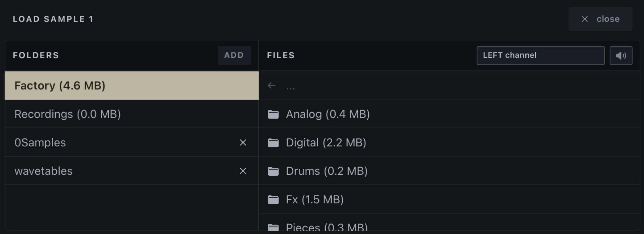Select the Recordings (0.0 MB) folder
This screenshot has height=234, width=644.
click(132, 114)
